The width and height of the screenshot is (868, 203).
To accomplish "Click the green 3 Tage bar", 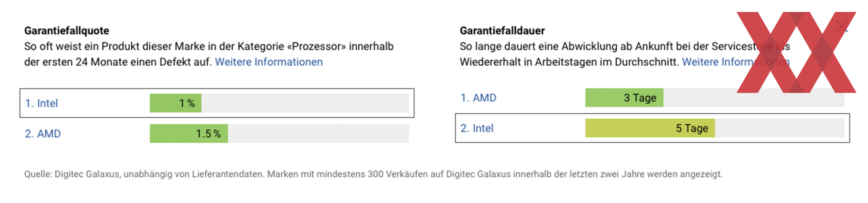I will click(x=624, y=98).
